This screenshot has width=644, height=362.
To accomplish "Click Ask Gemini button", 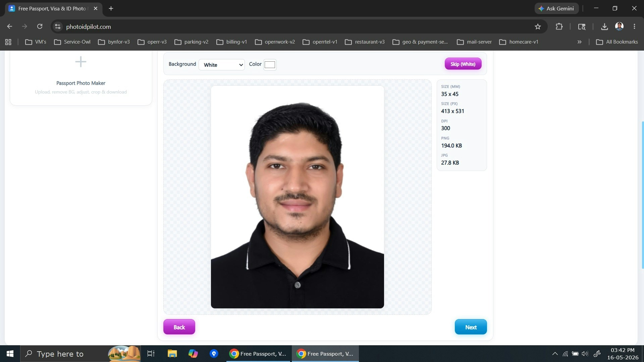I will (556, 8).
